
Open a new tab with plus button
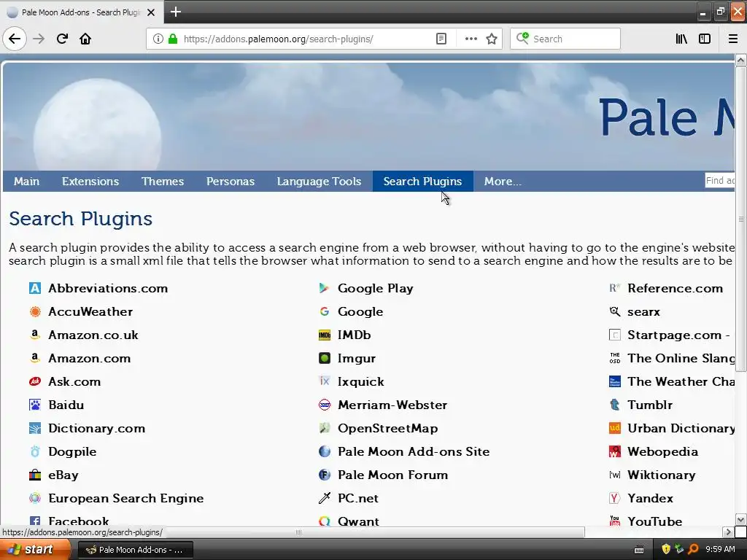(x=175, y=12)
